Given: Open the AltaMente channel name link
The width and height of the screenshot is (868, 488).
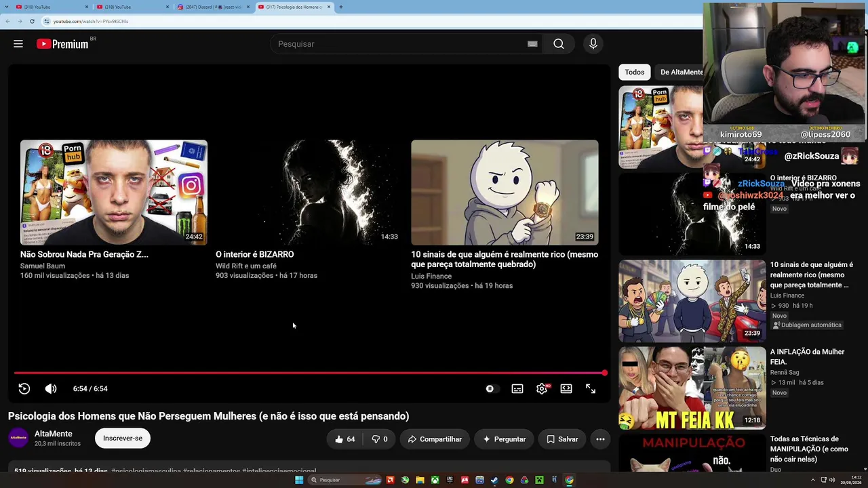Looking at the screenshot, I should [x=54, y=434].
